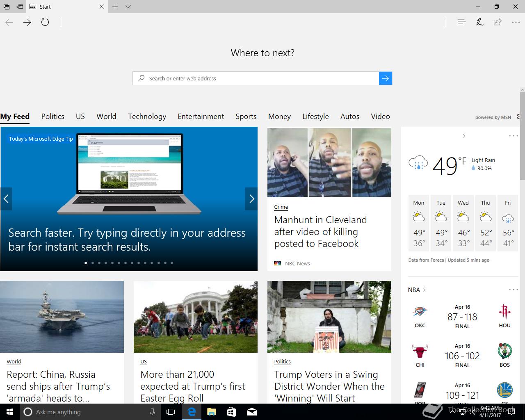The width and height of the screenshot is (525, 420).
Task: Submit search with blue arrow button
Action: 386,78
